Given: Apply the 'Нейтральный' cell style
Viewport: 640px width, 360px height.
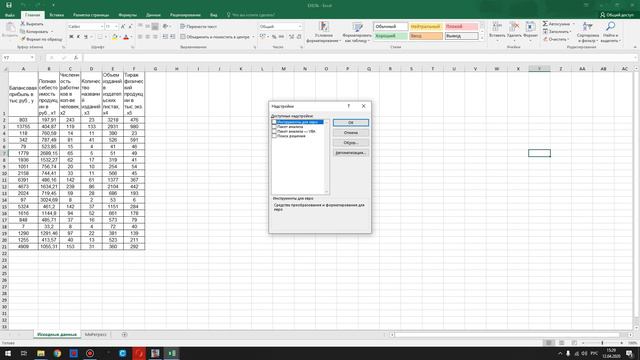Looking at the screenshot, I should point(425,27).
